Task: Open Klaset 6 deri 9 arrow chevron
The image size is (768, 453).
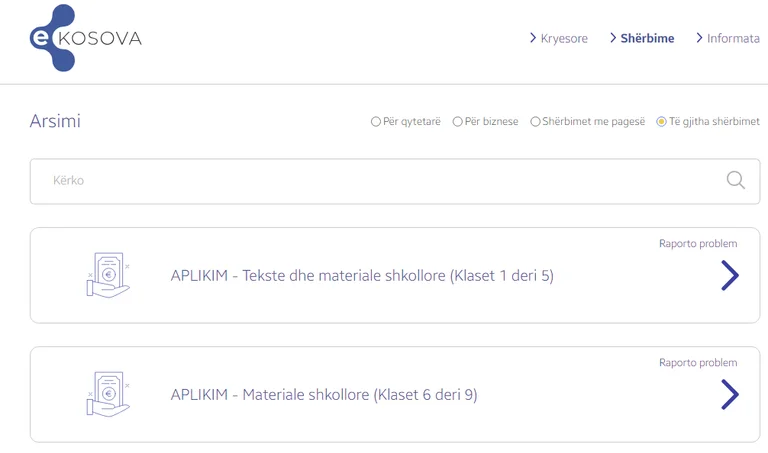Action: (x=729, y=394)
